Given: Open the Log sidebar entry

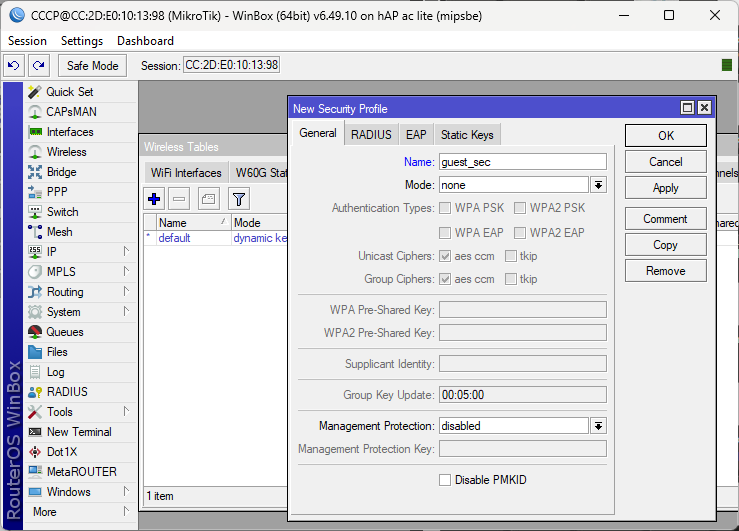Looking at the screenshot, I should 81,372.
